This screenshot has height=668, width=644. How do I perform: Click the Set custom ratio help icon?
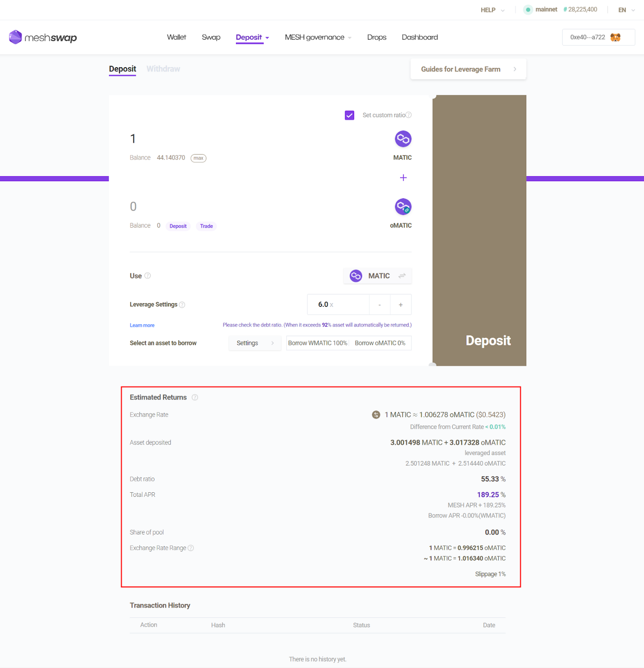(408, 115)
